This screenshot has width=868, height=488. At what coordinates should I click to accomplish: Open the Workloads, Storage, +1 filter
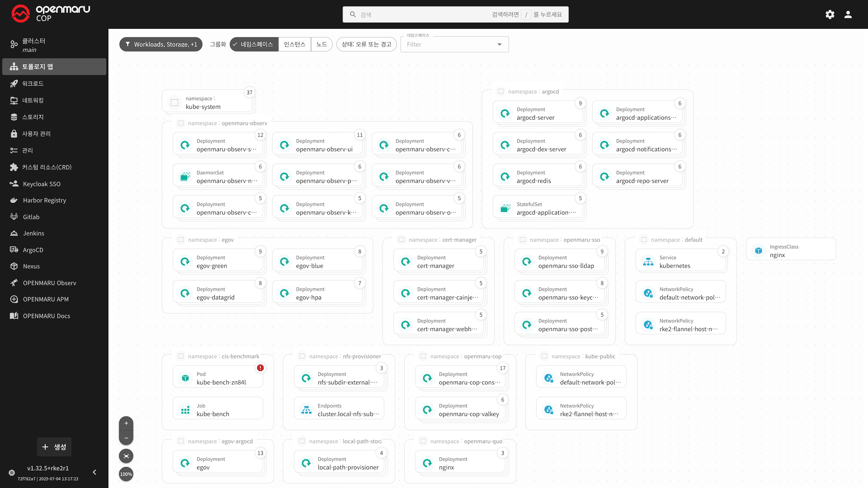pyautogui.click(x=161, y=44)
